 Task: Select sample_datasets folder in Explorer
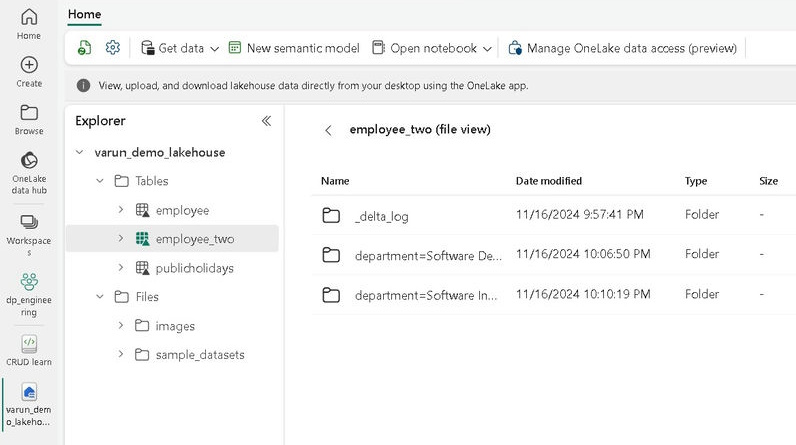pyautogui.click(x=199, y=355)
